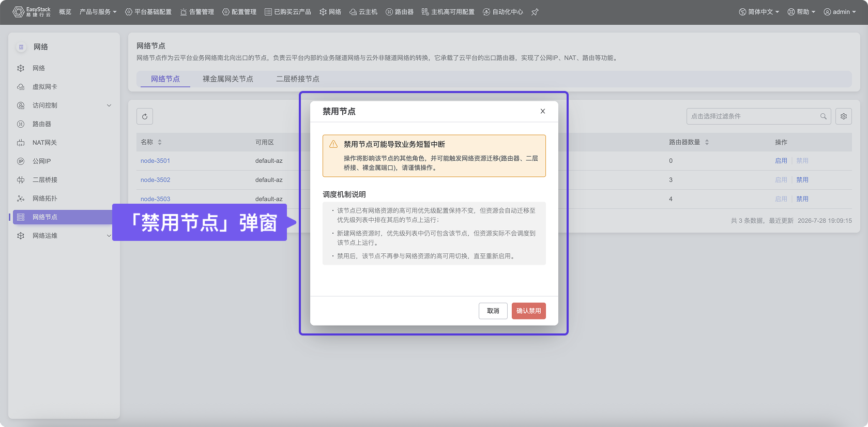Viewport: 868px width, 427px height.
Task: Open table settings gear icon
Action: point(844,116)
